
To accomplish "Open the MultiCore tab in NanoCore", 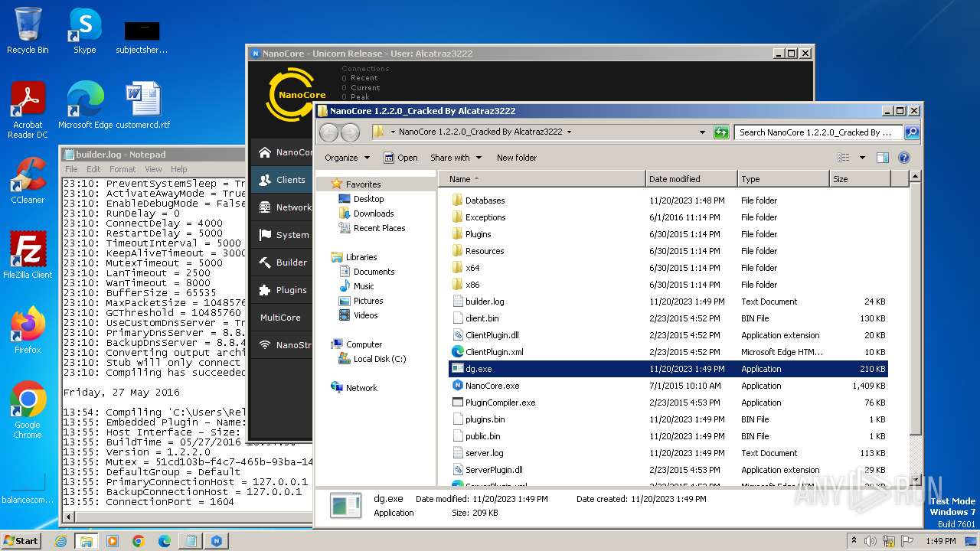I will click(282, 318).
